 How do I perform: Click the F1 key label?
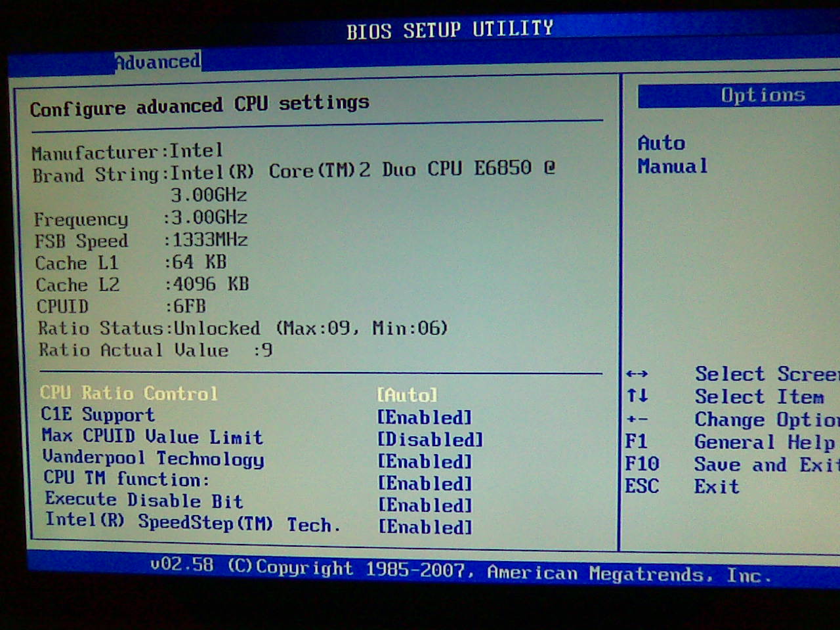coord(637,441)
